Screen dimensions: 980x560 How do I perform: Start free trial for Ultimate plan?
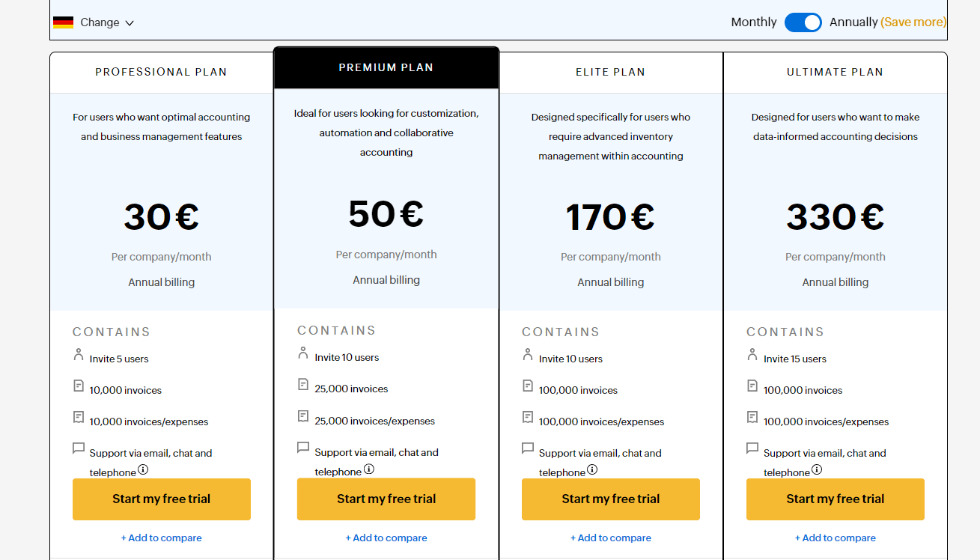pos(835,499)
